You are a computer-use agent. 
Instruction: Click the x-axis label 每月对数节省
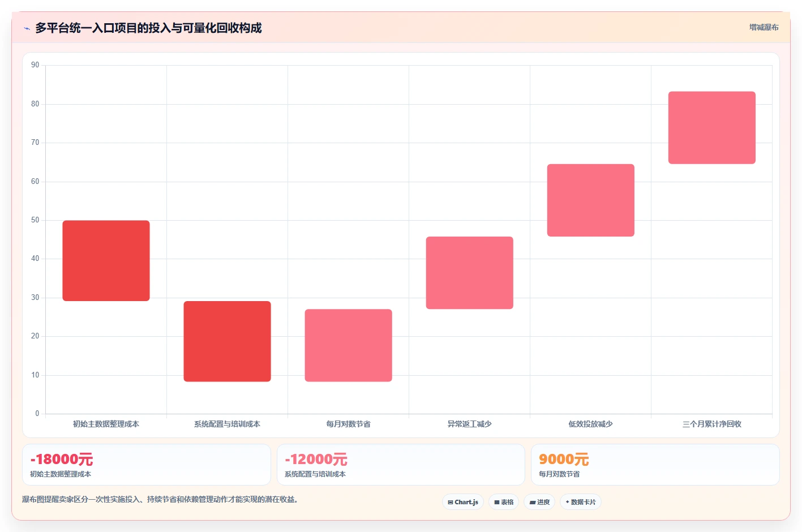pyautogui.click(x=348, y=424)
